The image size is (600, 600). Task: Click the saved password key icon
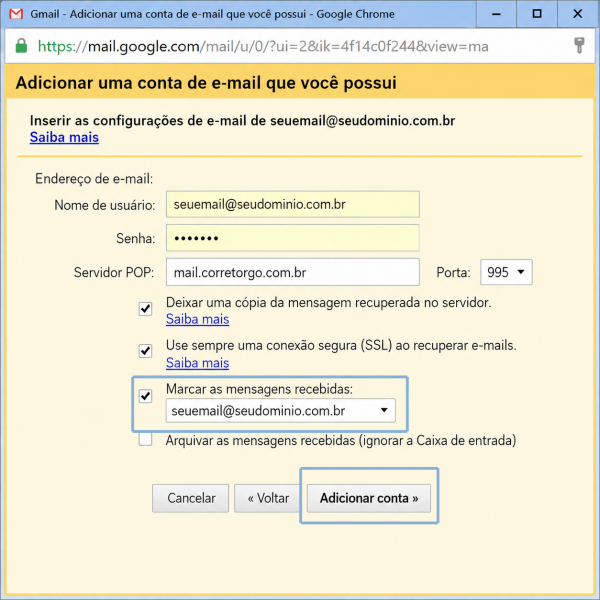[x=579, y=46]
